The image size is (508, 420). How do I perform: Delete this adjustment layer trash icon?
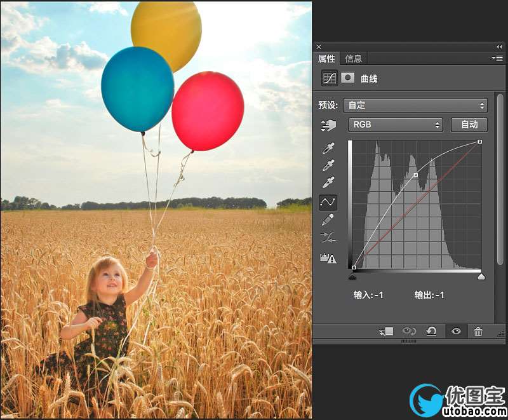click(478, 332)
